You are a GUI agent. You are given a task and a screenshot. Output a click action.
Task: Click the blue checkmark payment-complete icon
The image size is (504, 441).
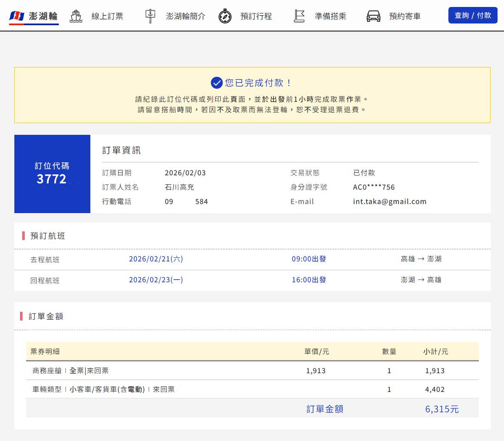pyautogui.click(x=216, y=83)
